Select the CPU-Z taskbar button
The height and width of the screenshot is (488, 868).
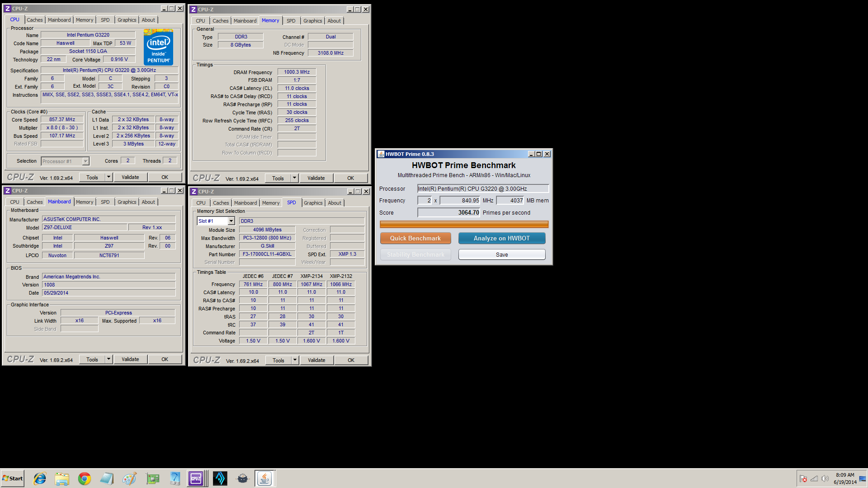pos(196,478)
